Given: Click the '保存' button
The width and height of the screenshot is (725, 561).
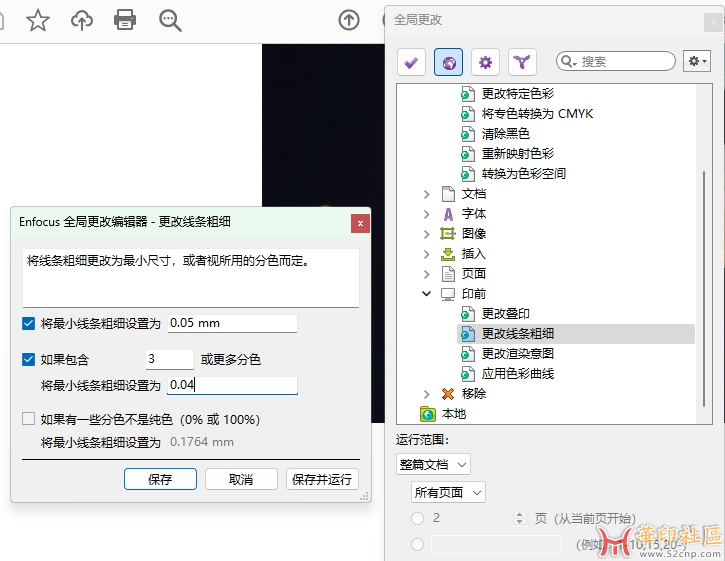Looking at the screenshot, I should [x=160, y=479].
